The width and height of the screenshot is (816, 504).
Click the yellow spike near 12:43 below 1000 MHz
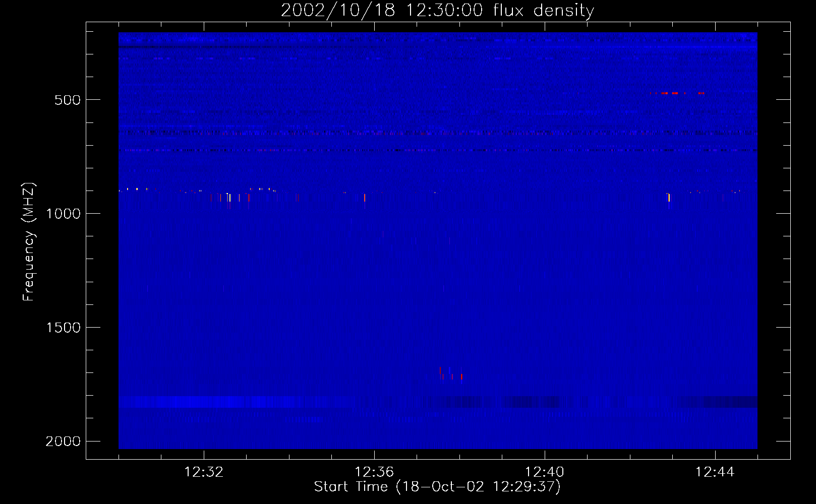669,198
